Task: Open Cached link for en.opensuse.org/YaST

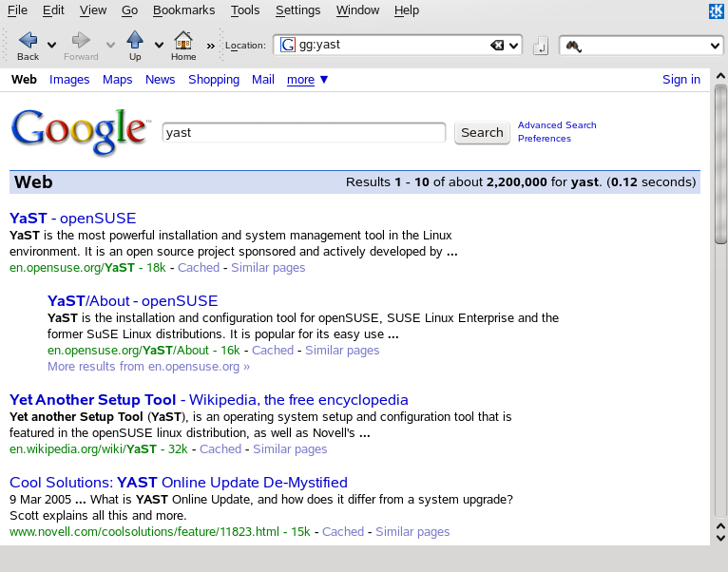Action: tap(199, 267)
